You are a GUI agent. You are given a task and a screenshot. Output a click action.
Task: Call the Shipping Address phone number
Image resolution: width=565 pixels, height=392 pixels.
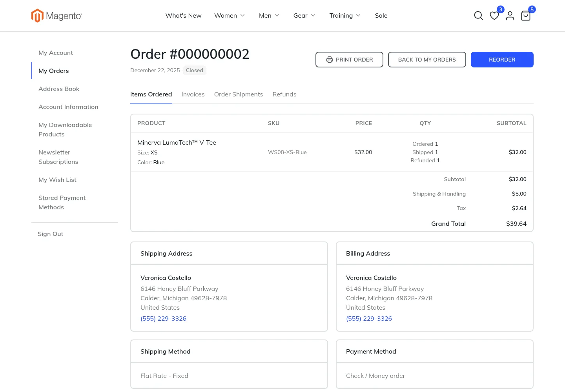coord(163,319)
